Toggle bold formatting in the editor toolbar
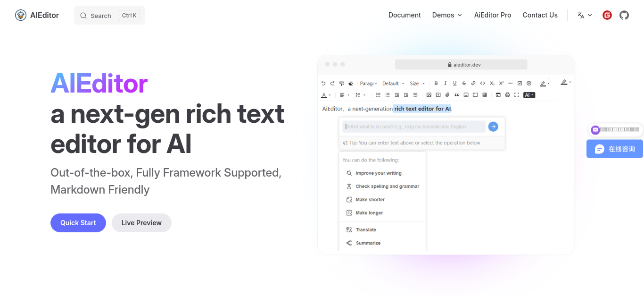The width and height of the screenshot is (644, 297). click(x=436, y=84)
